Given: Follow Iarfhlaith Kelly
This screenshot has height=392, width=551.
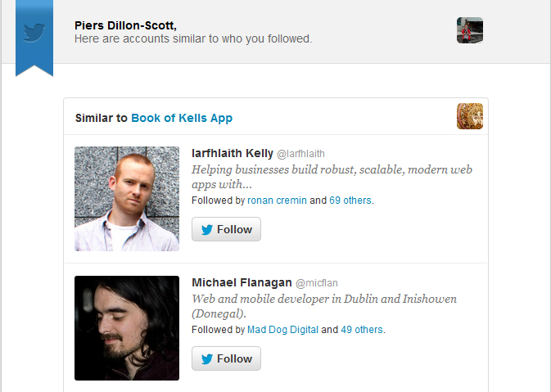Looking at the screenshot, I should pos(226,229).
